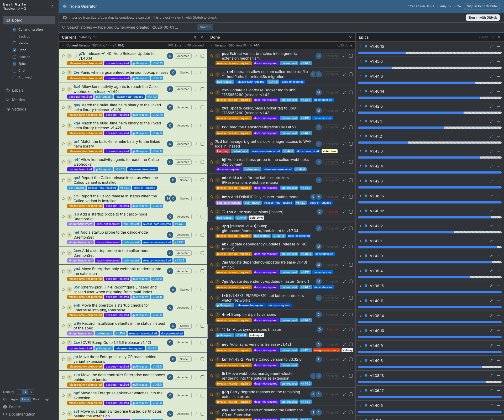Expand the v1.40.14 epic chevron
This screenshot has height=420, width=504.
tap(361, 91)
